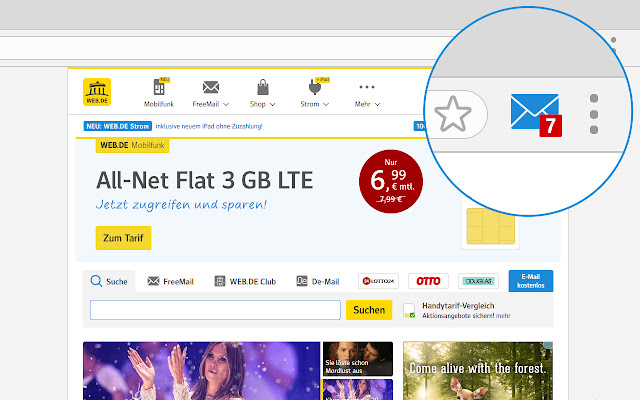Follow the mehr link under Handytarif-Vergleich

point(503,316)
